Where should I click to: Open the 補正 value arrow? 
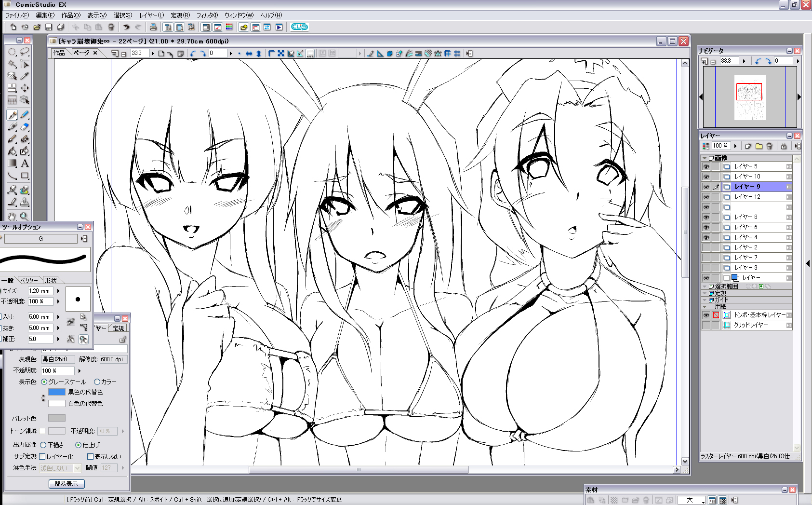58,339
